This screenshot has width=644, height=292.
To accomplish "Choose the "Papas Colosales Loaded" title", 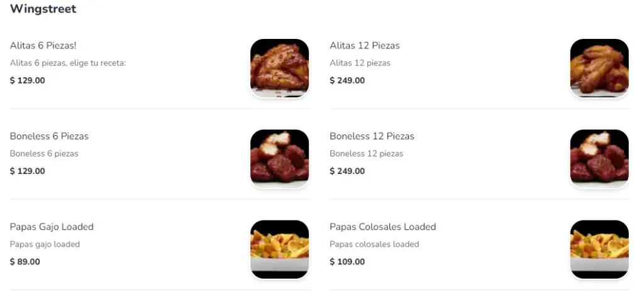I will (x=382, y=227).
